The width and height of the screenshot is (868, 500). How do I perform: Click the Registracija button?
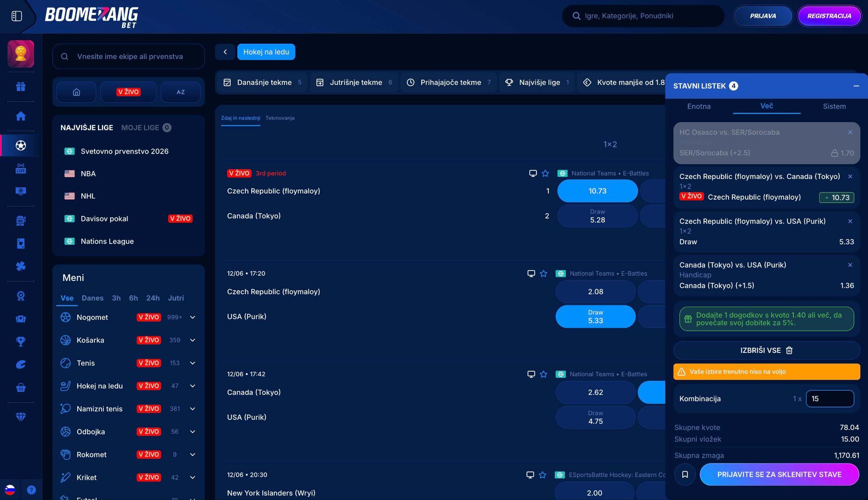pyautogui.click(x=829, y=16)
